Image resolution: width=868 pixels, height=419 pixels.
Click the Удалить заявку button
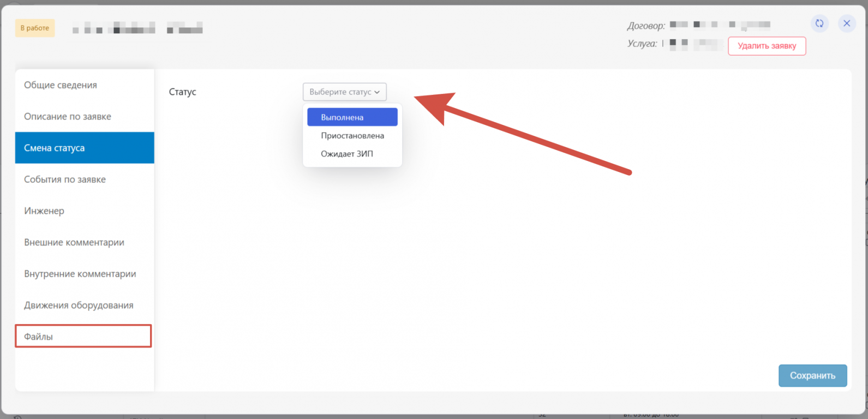click(767, 46)
